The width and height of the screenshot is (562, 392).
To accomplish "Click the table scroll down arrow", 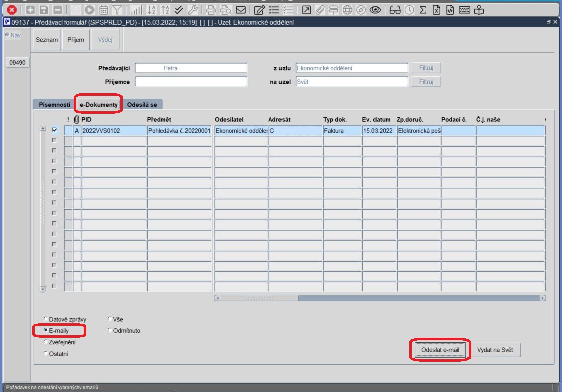I will click(43, 289).
